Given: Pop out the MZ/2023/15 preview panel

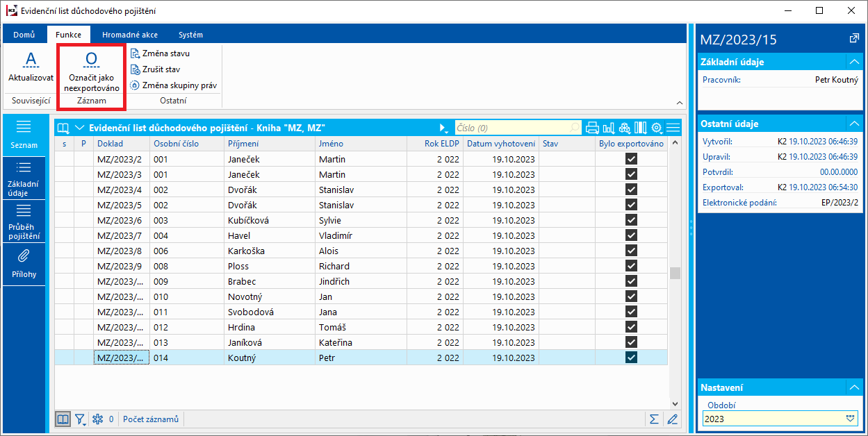Looking at the screenshot, I should (853, 38).
